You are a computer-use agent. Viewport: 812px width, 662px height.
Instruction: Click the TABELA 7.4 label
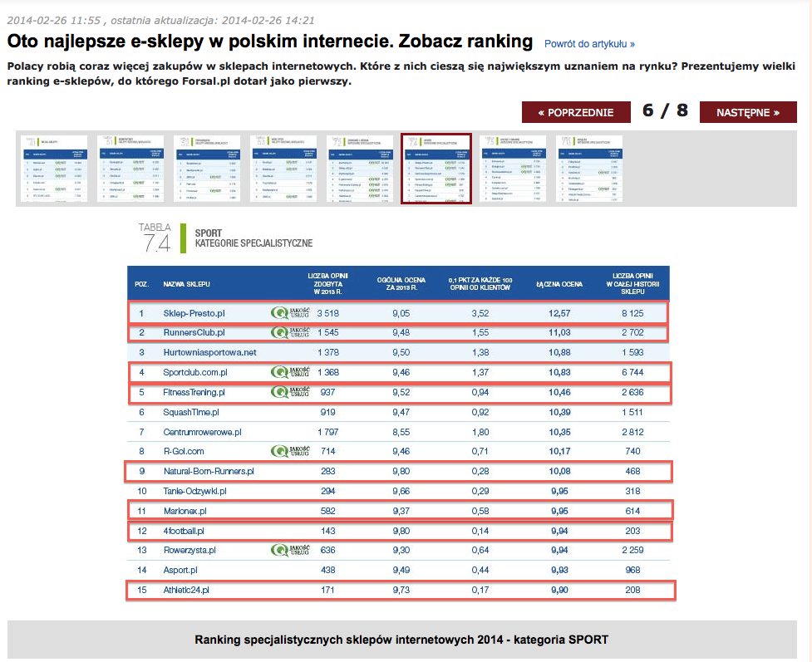155,238
